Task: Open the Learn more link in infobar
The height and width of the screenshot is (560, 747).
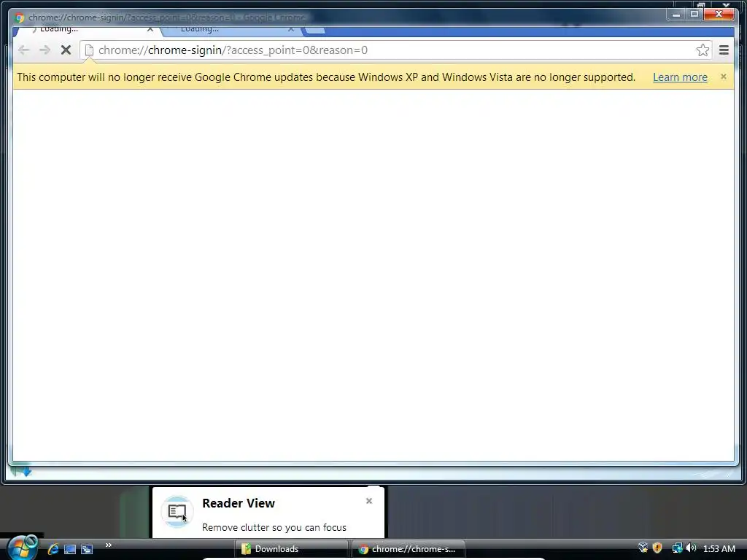Action: [x=680, y=77]
